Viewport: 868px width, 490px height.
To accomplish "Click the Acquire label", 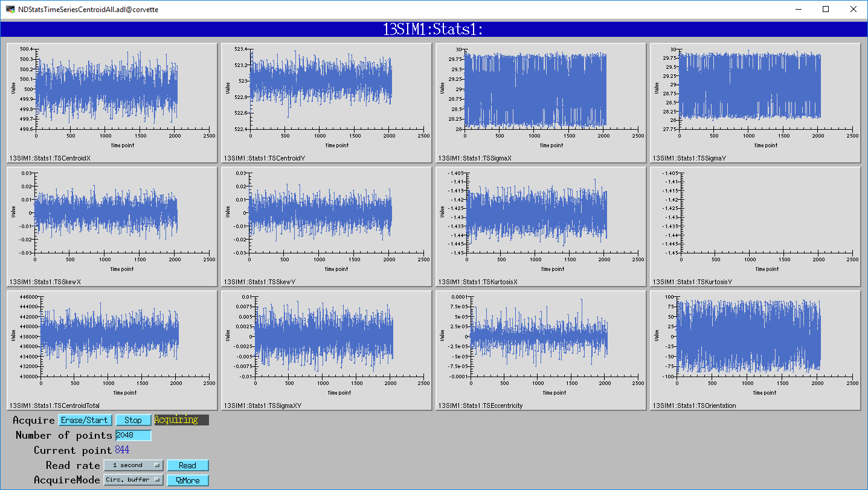I will pyautogui.click(x=34, y=420).
